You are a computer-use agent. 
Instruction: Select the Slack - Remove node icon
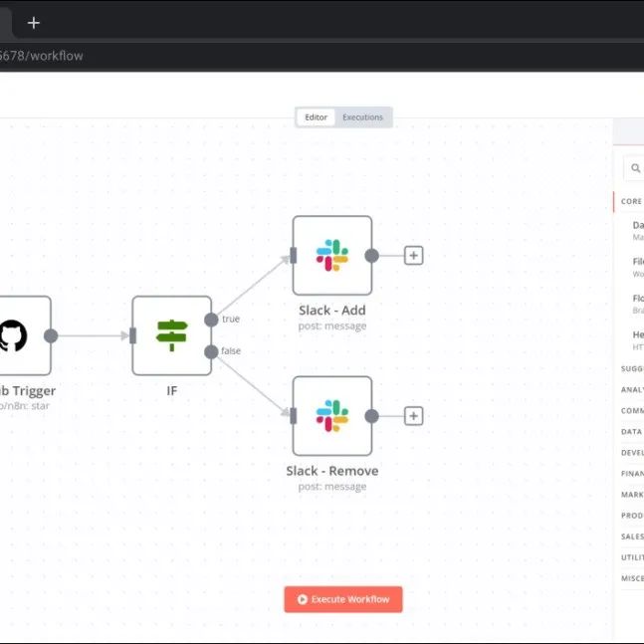pyautogui.click(x=332, y=416)
